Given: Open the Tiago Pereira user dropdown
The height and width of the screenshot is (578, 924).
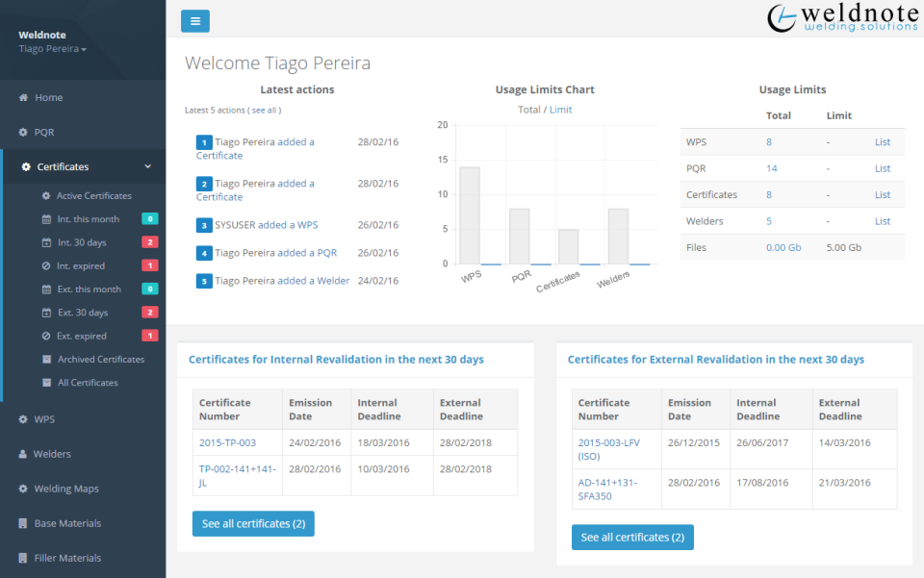Looking at the screenshot, I should click(x=52, y=49).
